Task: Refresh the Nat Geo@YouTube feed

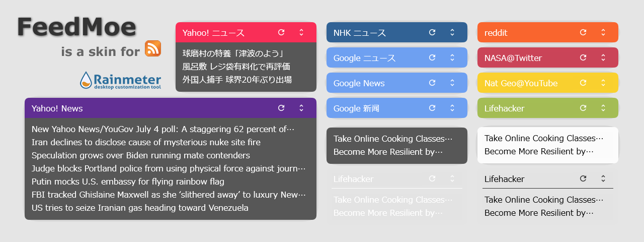Action: pos(583,83)
